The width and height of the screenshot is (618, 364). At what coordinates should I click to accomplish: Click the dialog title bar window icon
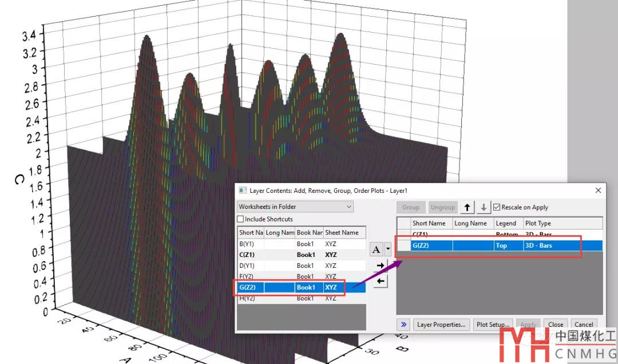(243, 191)
